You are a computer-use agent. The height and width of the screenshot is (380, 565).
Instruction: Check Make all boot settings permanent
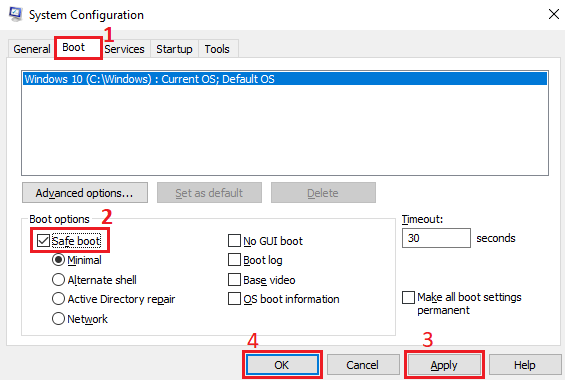coord(408,298)
